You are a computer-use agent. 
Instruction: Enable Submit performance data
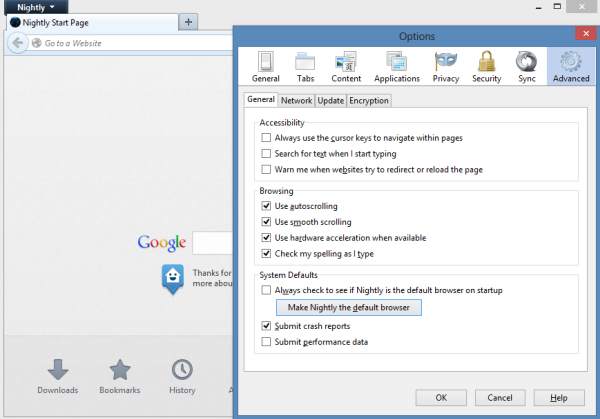click(x=266, y=342)
